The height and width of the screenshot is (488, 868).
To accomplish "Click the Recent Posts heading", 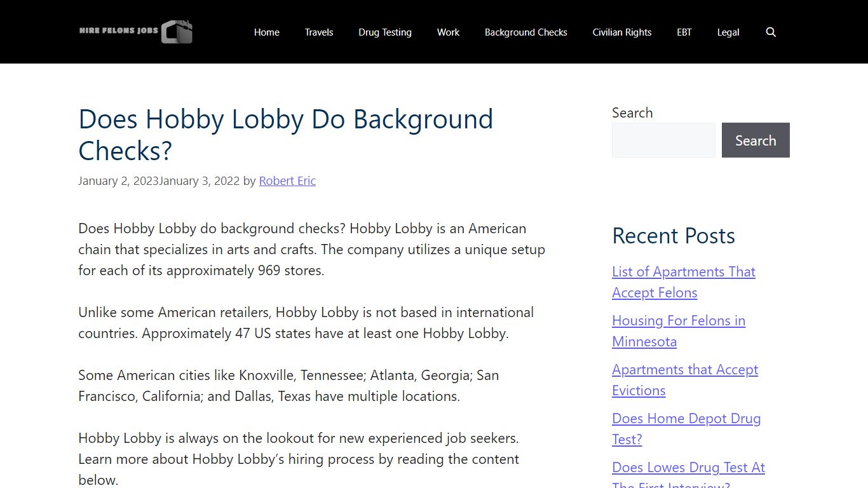I will coord(673,236).
